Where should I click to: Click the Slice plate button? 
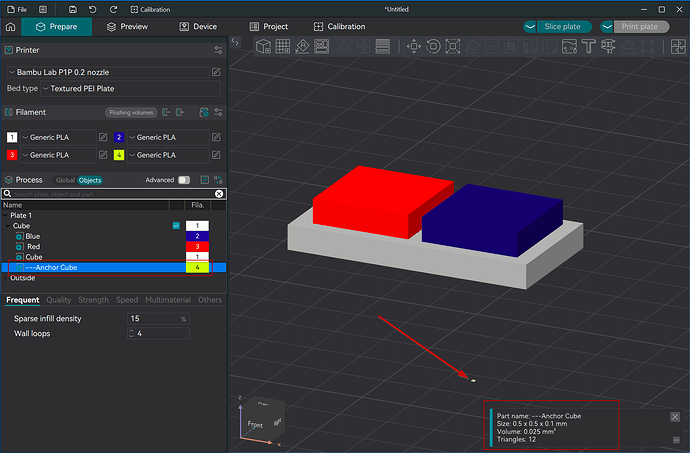(564, 26)
